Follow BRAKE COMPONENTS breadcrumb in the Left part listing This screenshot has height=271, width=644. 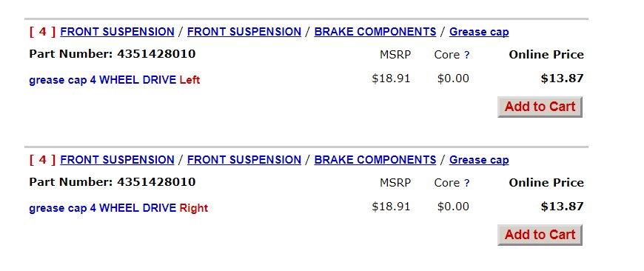pyautogui.click(x=375, y=32)
